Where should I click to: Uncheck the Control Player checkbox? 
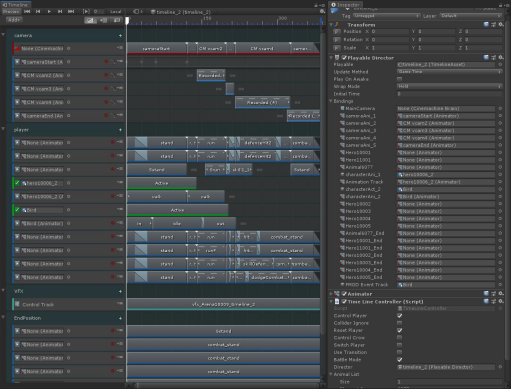click(399, 316)
